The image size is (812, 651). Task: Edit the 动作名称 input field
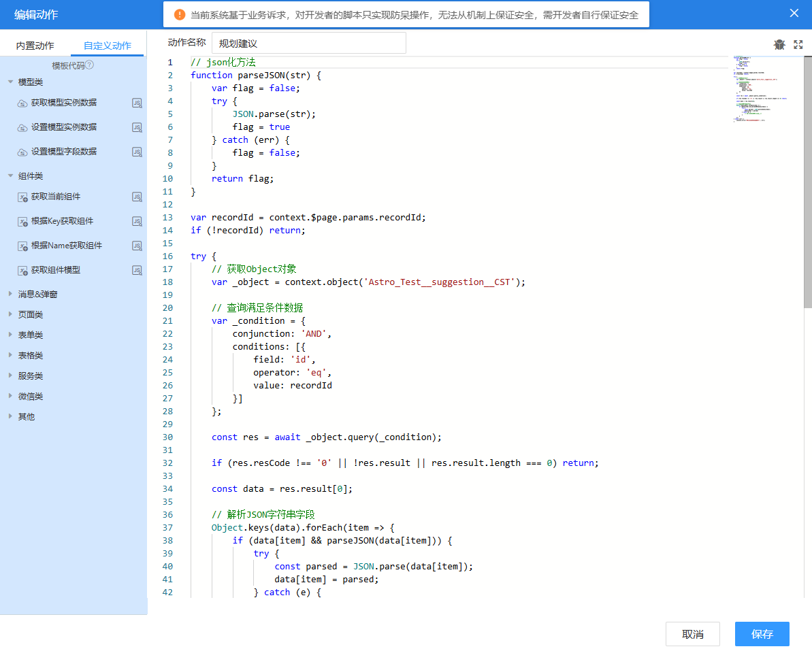(x=308, y=43)
